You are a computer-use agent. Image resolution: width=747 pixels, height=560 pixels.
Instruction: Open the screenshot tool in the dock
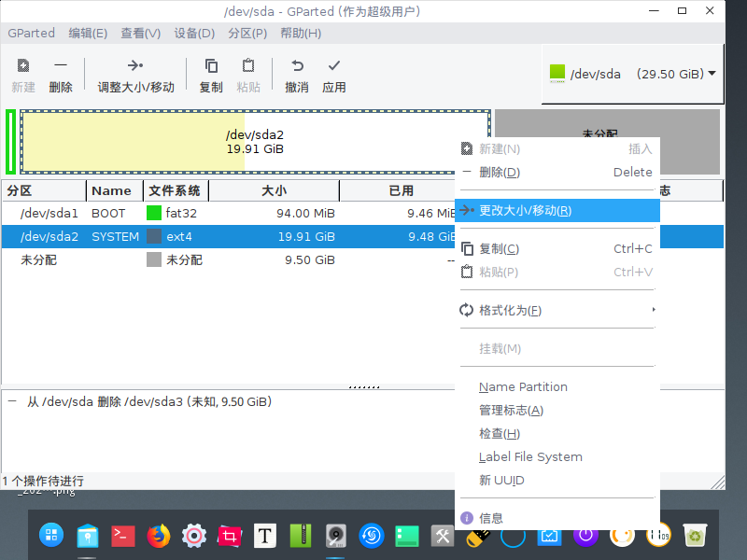point(230,536)
